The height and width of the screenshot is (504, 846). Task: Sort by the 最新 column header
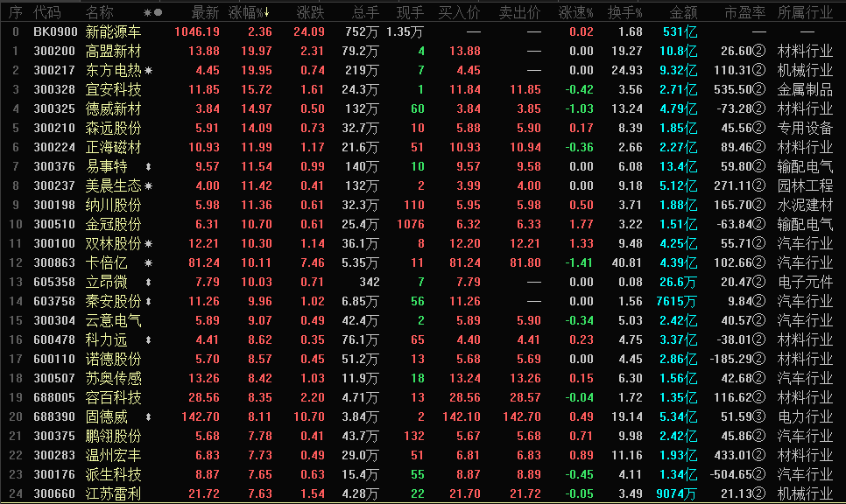pyautogui.click(x=206, y=12)
